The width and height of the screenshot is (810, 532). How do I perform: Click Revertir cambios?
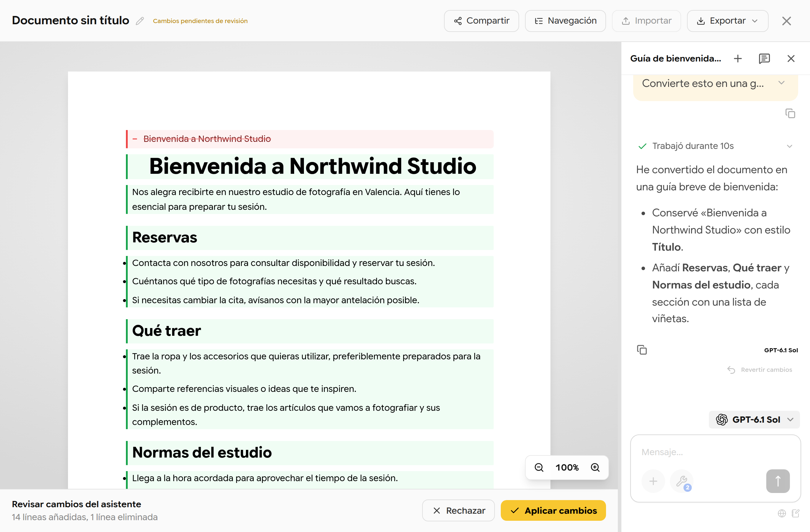760,370
